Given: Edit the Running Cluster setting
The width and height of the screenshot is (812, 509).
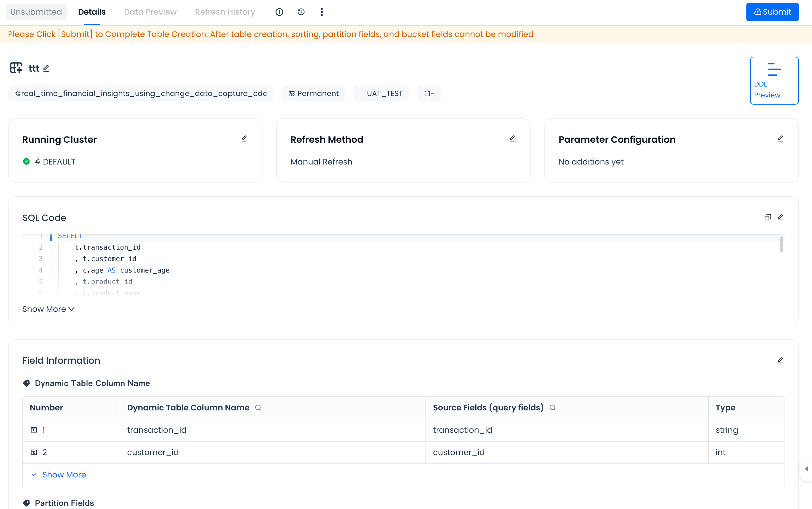Looking at the screenshot, I should 244,139.
